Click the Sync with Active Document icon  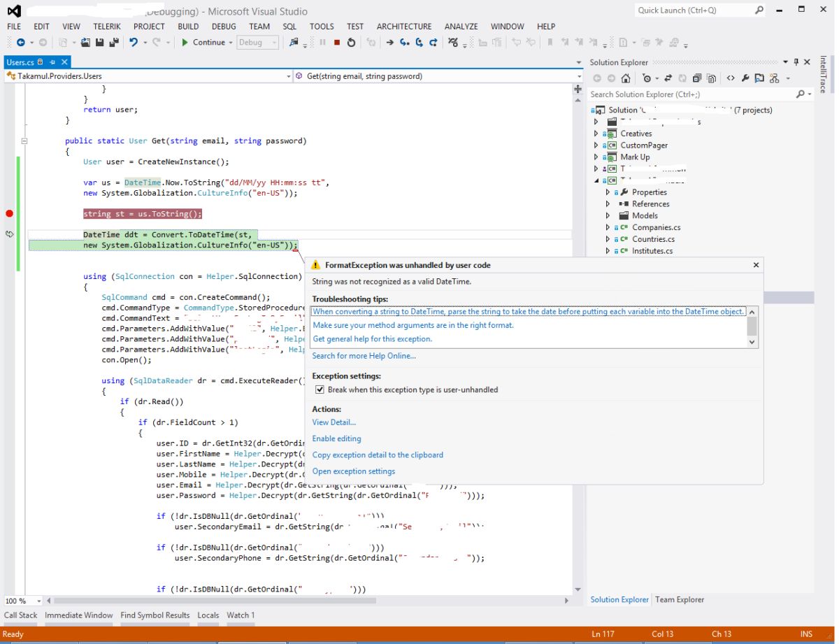pyautogui.click(x=668, y=78)
